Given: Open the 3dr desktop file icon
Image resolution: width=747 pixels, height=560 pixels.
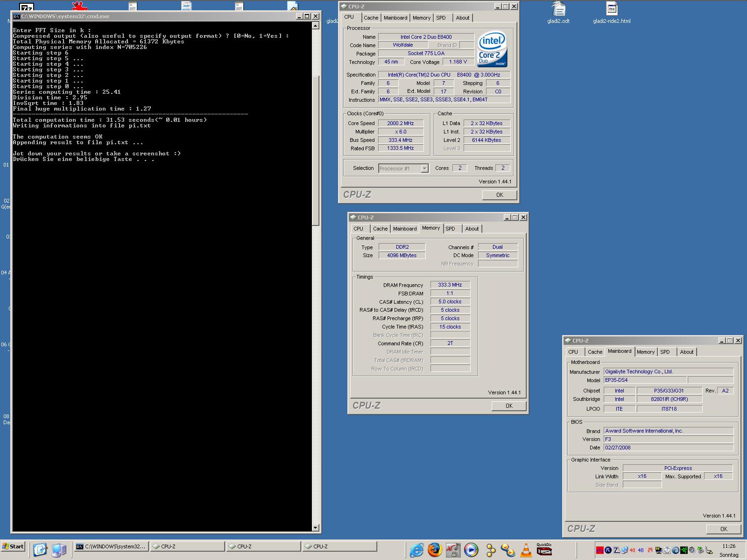Looking at the screenshot, I should pos(186,6).
